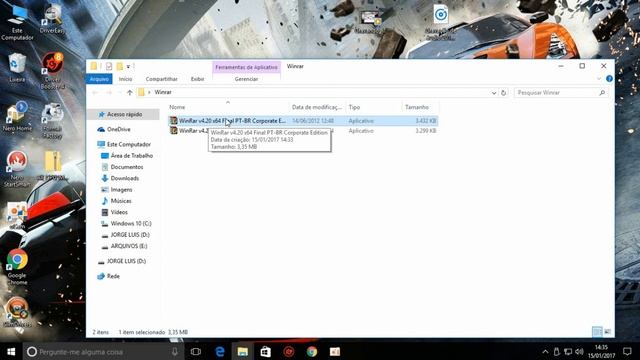Open JORGE LUIS (D:) under Este Computador

pos(130,235)
